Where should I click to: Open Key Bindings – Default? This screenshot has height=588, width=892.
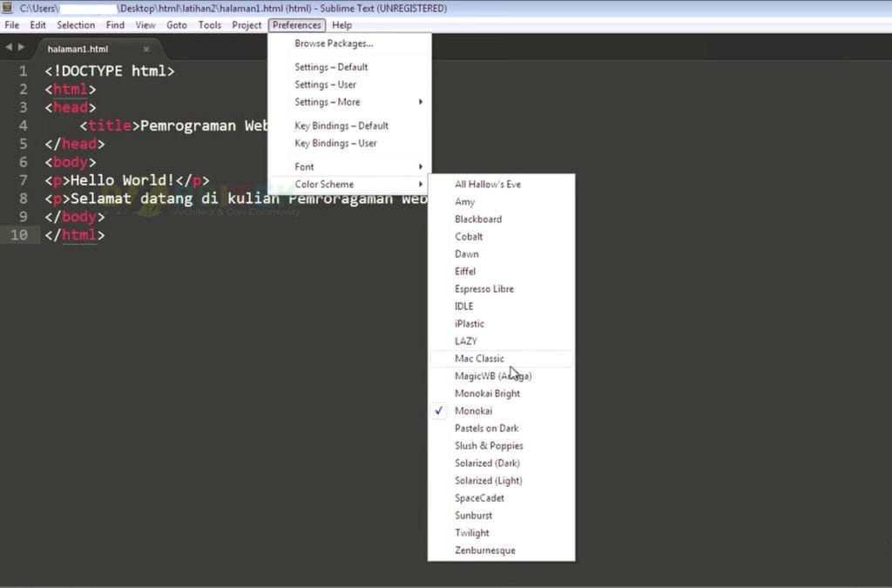(x=349, y=125)
